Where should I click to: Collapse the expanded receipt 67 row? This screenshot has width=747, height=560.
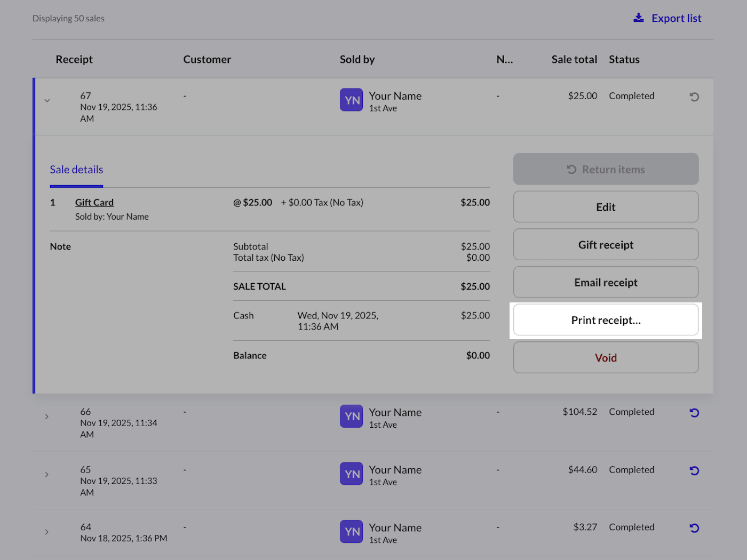point(47,101)
